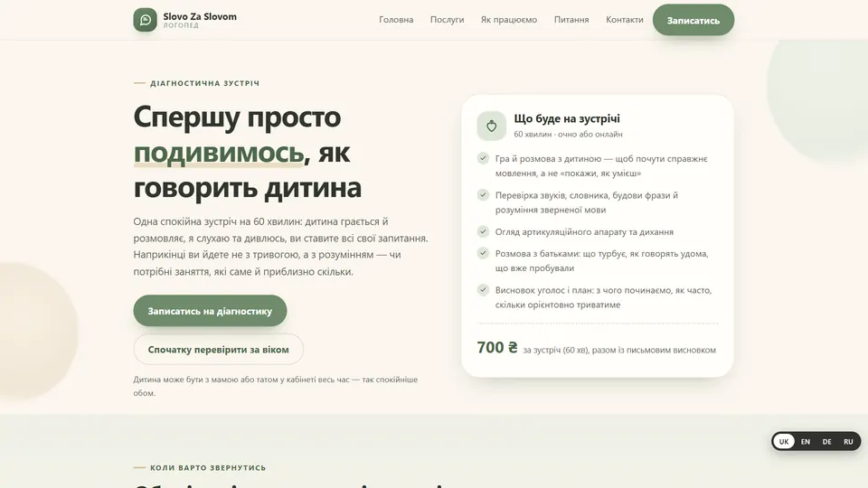Open the Послуги menu item

tap(447, 19)
